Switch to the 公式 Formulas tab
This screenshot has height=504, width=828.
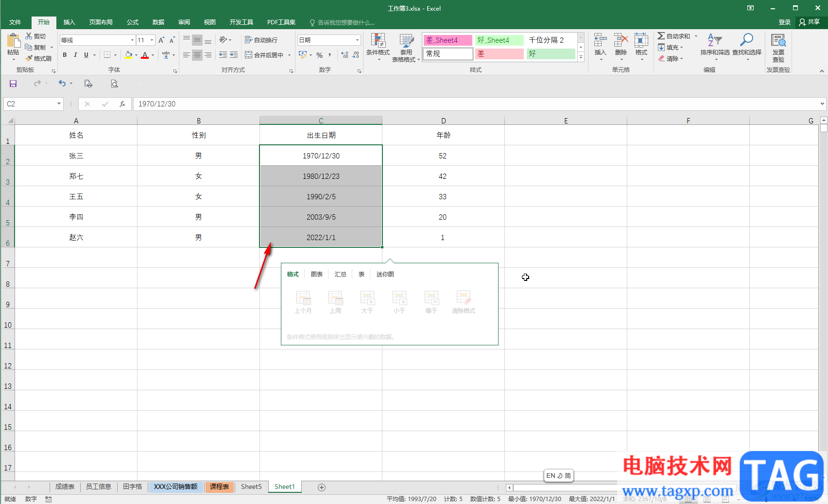point(133,22)
